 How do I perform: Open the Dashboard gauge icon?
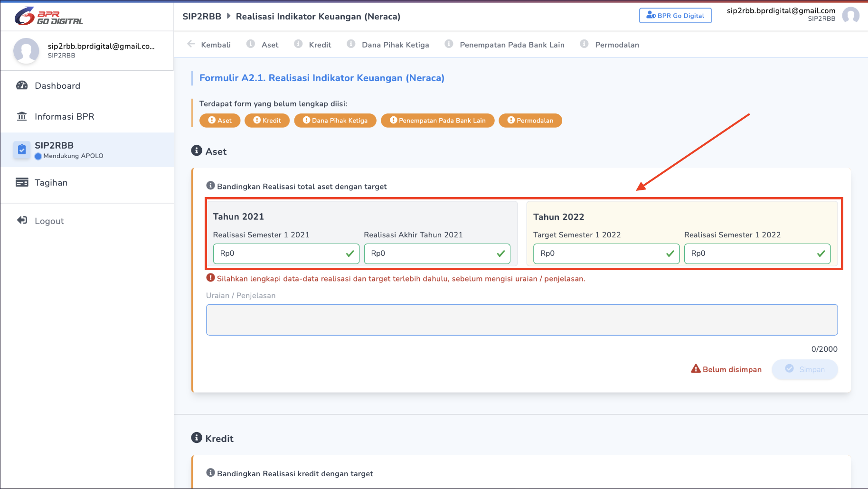pos(22,85)
